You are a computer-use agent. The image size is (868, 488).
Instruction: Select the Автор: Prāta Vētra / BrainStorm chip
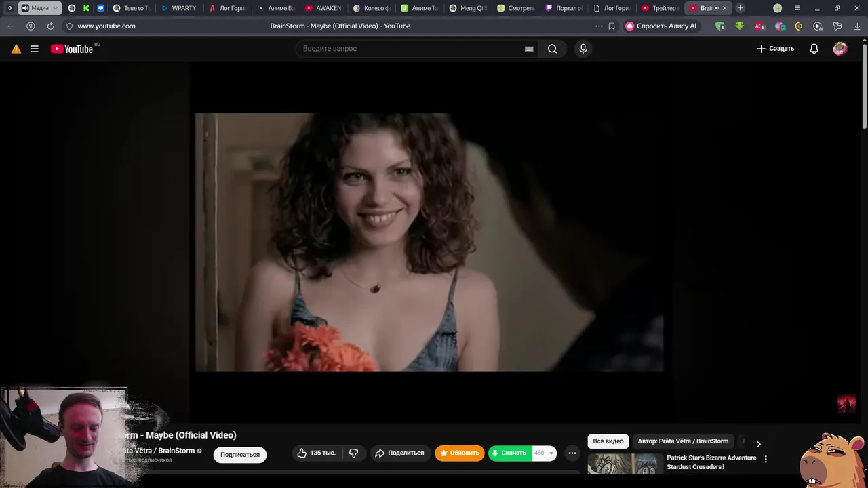(683, 441)
